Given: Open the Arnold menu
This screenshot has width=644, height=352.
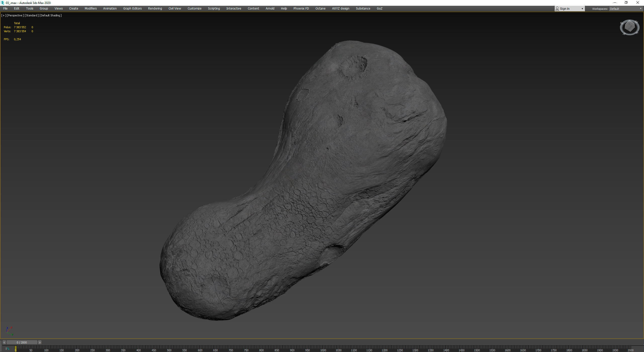Looking at the screenshot, I should 270,9.
